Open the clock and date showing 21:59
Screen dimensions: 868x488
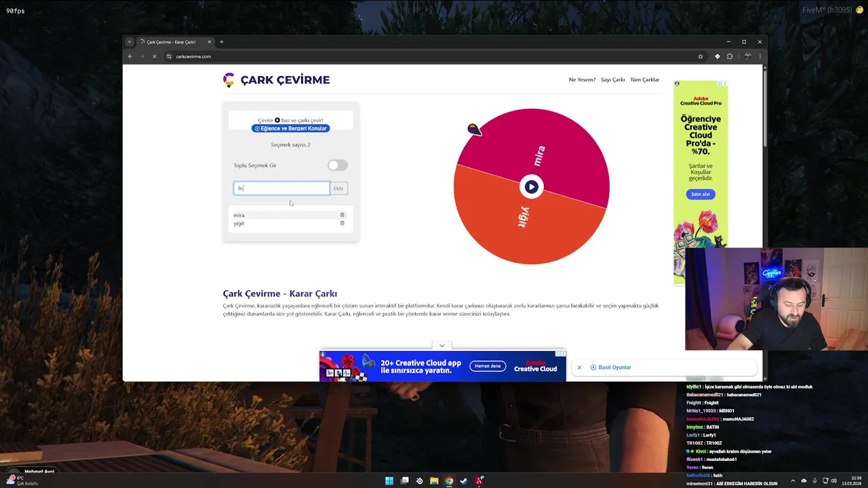tap(852, 481)
